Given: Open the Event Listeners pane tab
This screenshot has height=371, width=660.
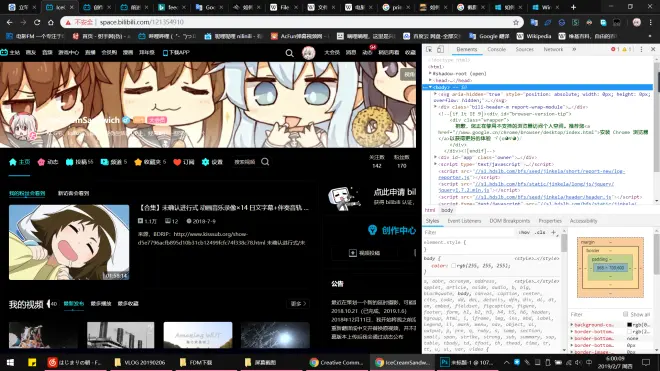Looking at the screenshot, I should coord(464,221).
